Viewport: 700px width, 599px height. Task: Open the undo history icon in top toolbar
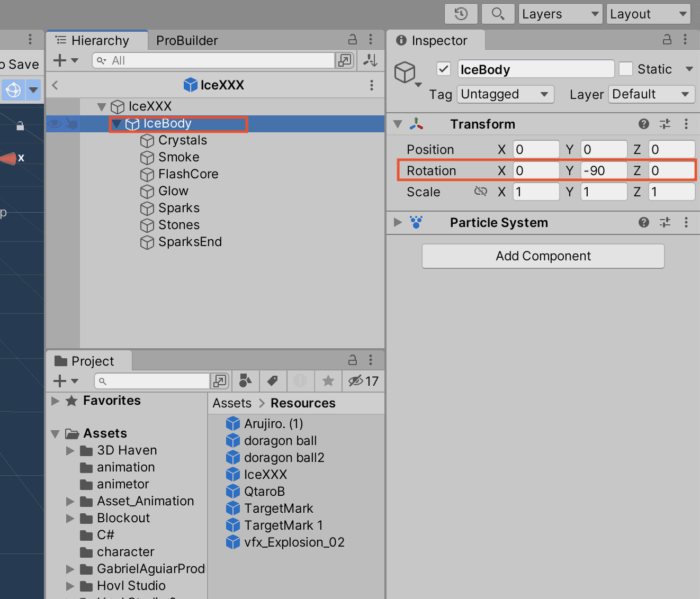[461, 14]
